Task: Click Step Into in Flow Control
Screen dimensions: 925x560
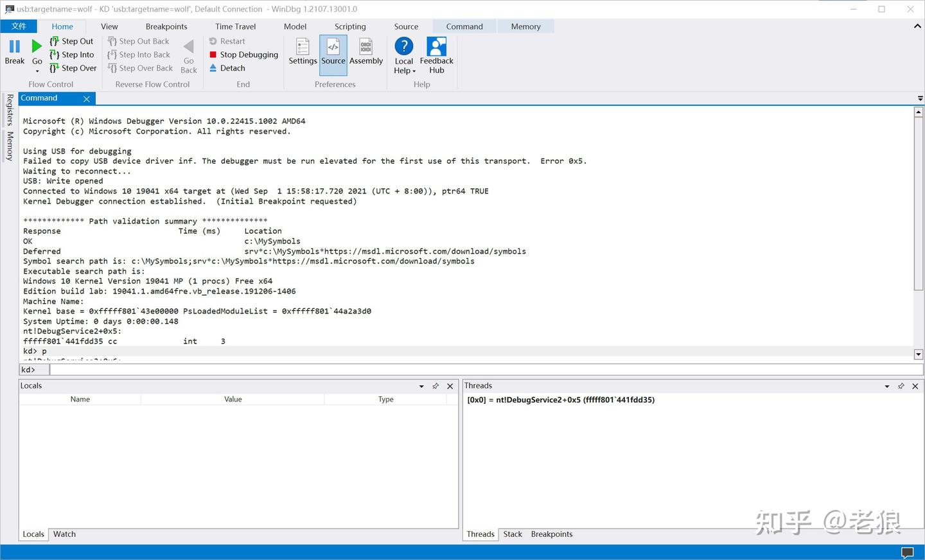Action: (71, 55)
